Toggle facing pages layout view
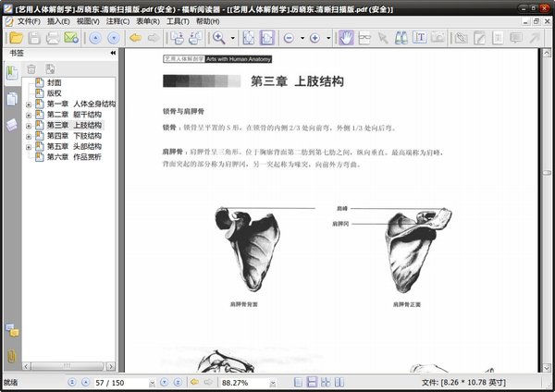The width and height of the screenshot is (555, 392). coord(339,382)
